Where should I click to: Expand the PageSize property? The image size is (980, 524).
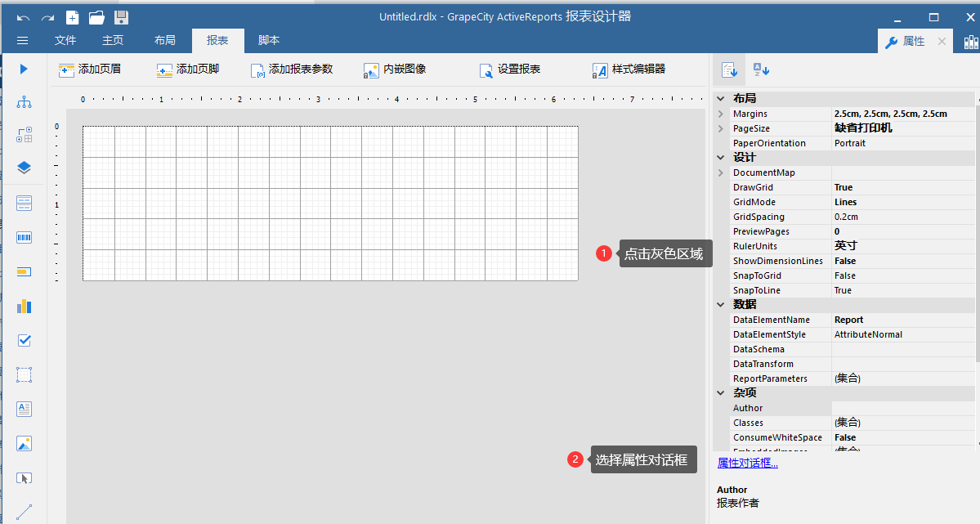point(721,128)
